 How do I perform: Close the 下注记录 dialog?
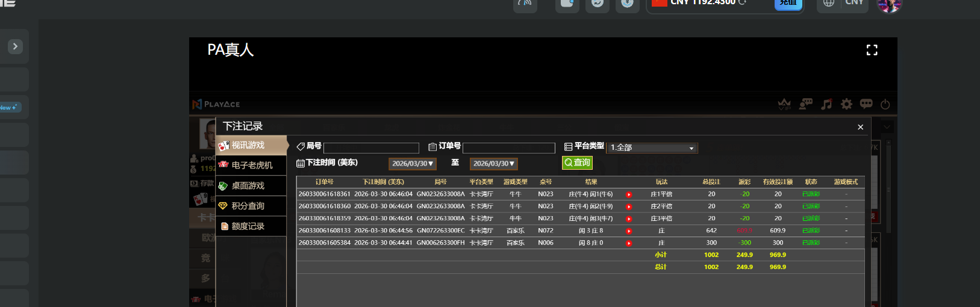click(x=860, y=127)
